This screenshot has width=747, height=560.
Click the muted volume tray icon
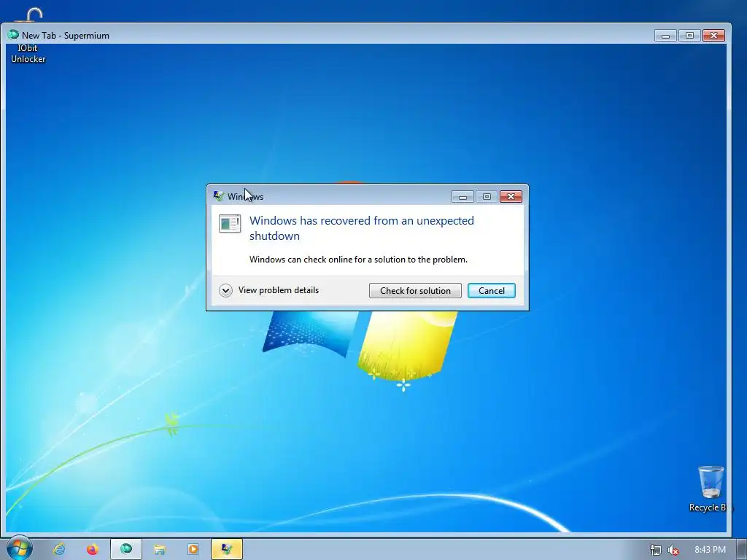pos(673,550)
